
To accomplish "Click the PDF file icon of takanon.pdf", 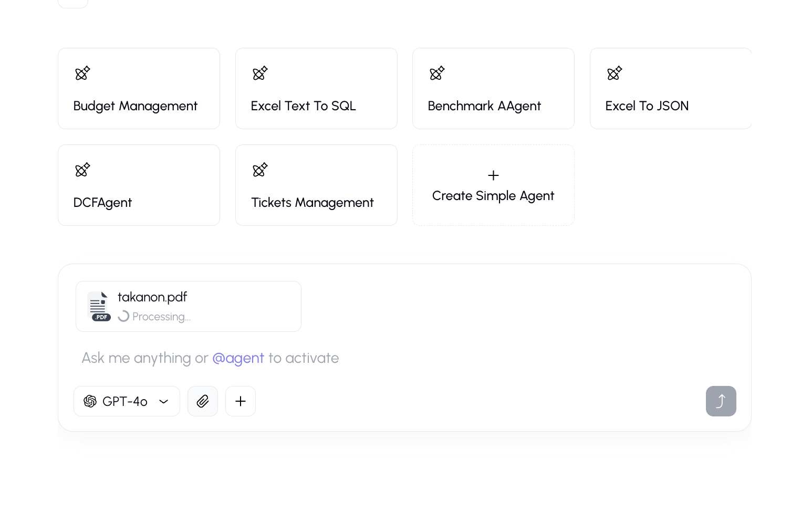I will pyautogui.click(x=99, y=306).
